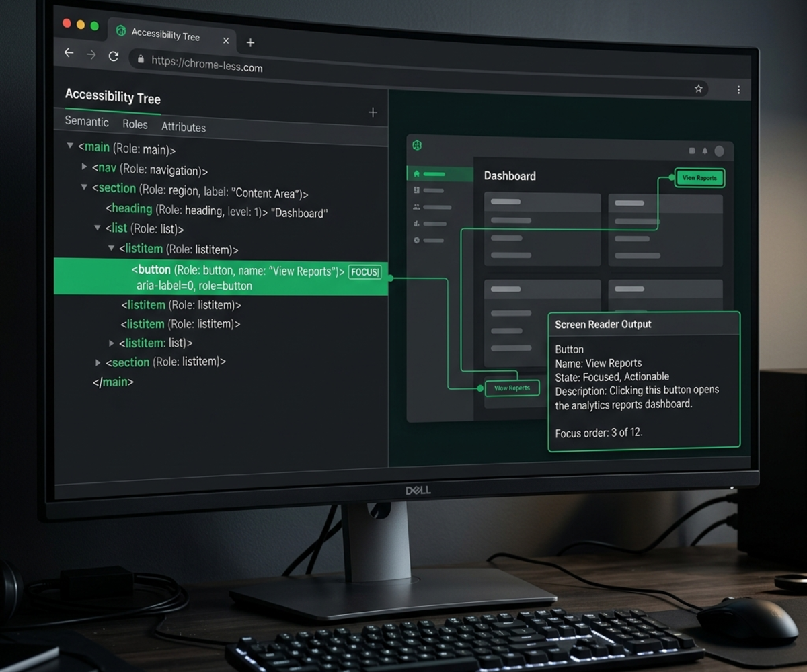This screenshot has width=807, height=672.
Task: Collapse the <section> Content Area node
Action: point(84,187)
